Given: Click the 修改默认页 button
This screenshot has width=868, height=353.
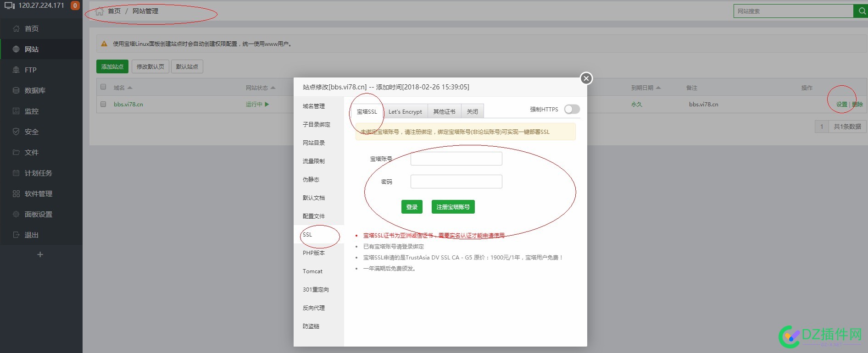Looking at the screenshot, I should pyautogui.click(x=150, y=66).
